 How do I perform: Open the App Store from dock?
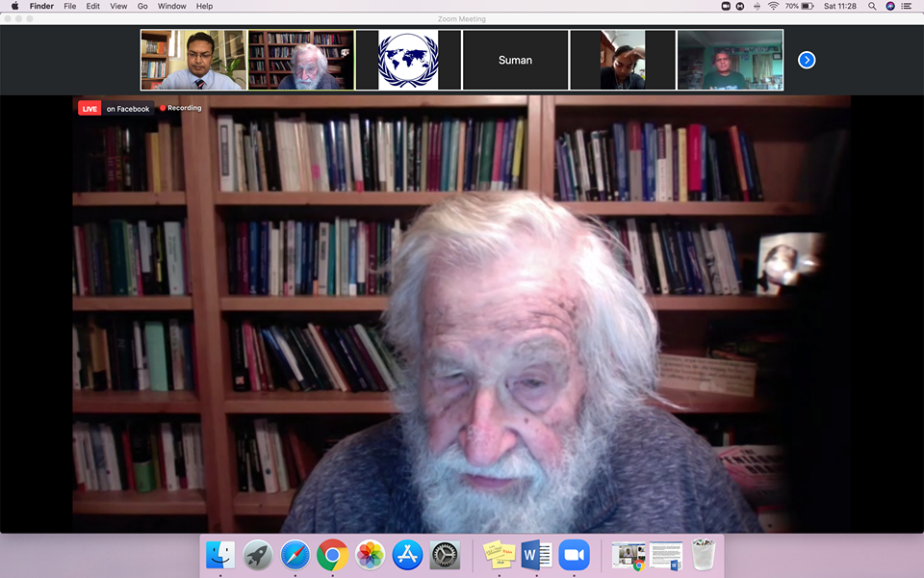407,555
